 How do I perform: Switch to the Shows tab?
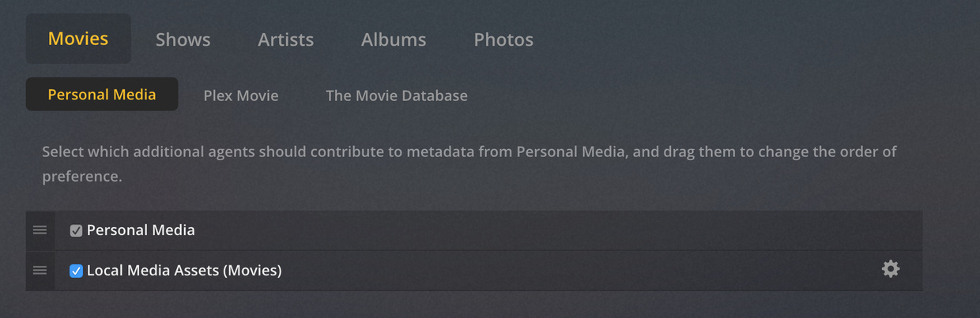click(183, 39)
